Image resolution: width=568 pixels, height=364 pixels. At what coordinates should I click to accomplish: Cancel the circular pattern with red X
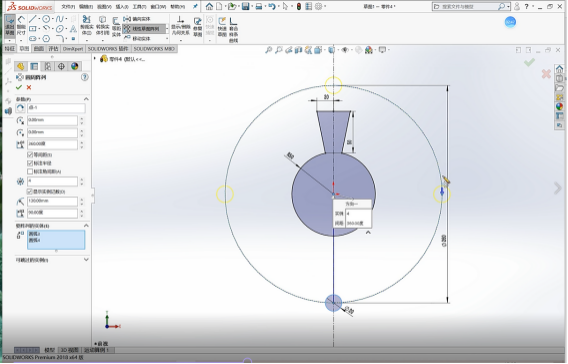coord(29,87)
